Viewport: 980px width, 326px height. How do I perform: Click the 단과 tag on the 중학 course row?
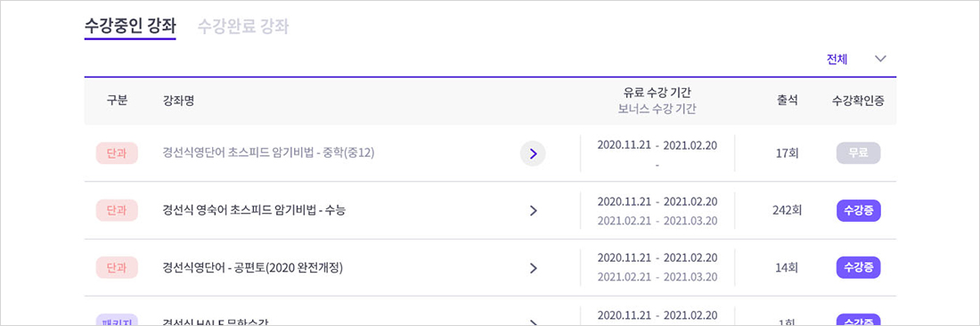[117, 153]
